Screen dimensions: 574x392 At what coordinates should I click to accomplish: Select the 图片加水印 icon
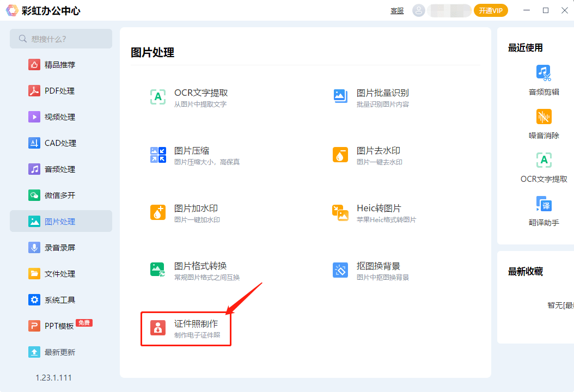(158, 212)
